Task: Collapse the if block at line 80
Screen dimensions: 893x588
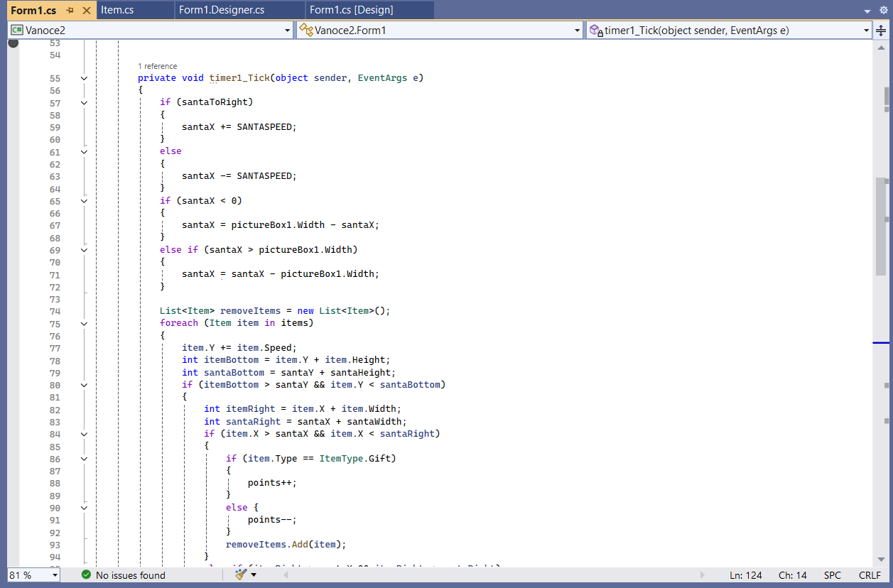Action: tap(84, 385)
